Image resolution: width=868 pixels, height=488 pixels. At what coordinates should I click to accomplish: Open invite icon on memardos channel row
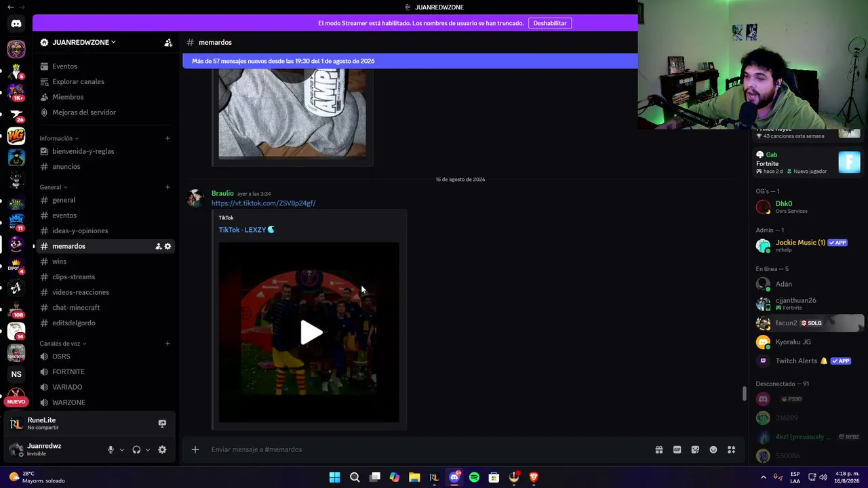pyautogui.click(x=158, y=247)
